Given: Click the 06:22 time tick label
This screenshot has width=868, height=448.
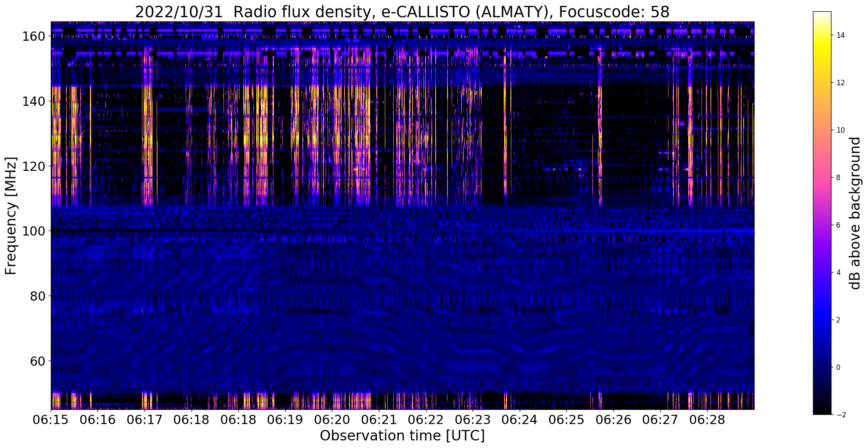Looking at the screenshot, I should [x=426, y=420].
